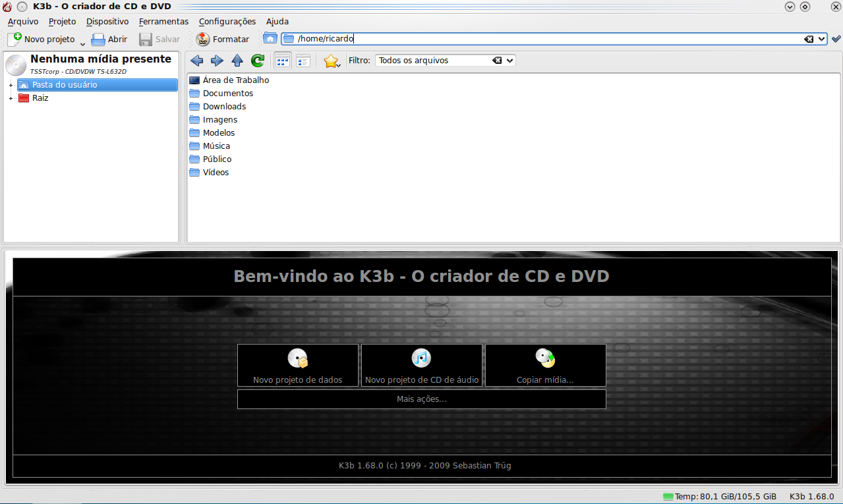The width and height of the screenshot is (843, 504).
Task: Select the Música folder
Action: click(x=210, y=146)
